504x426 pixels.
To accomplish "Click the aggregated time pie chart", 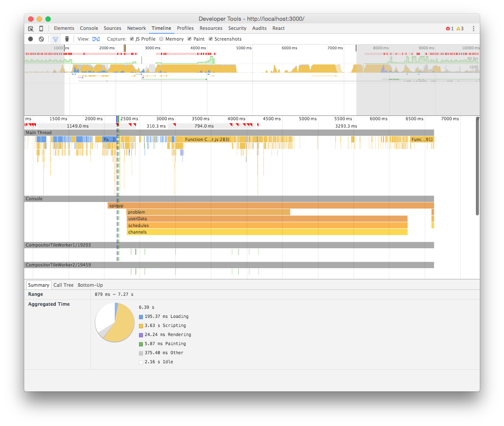I will pos(115,322).
